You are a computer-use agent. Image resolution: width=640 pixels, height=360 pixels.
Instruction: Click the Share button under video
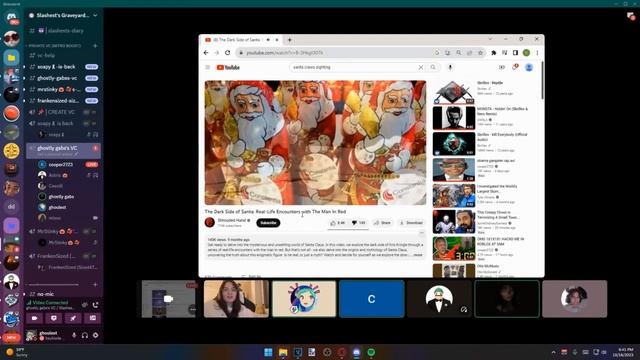(382, 223)
